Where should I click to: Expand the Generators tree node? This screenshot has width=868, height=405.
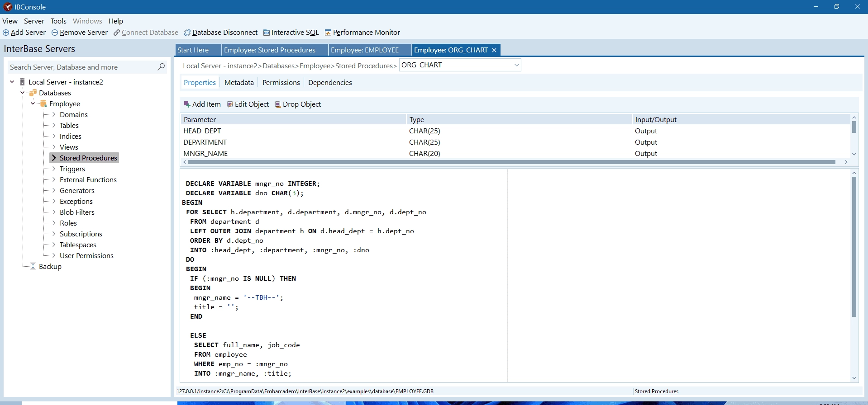click(54, 190)
